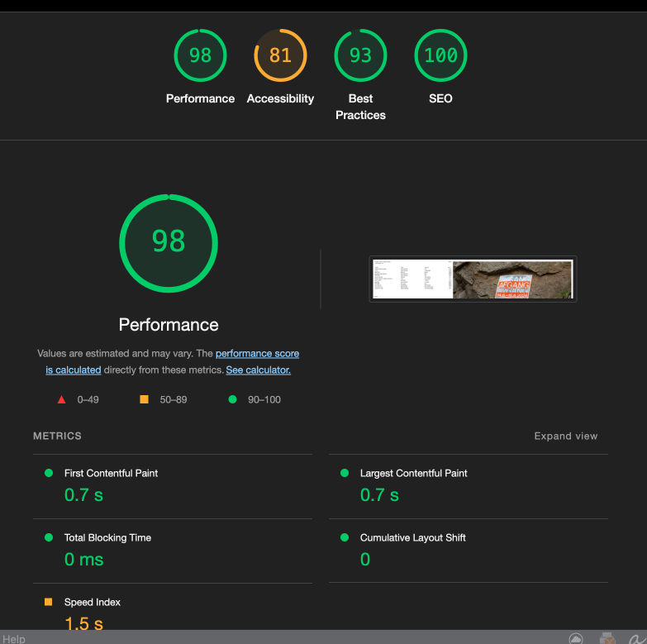Click the printer error icon in bottom bar
Screen dimensions: 647x644
(x=607, y=638)
